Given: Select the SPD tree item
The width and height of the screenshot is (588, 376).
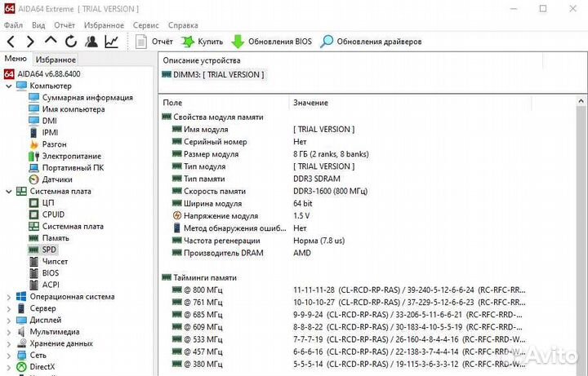Looking at the screenshot, I should (x=49, y=250).
